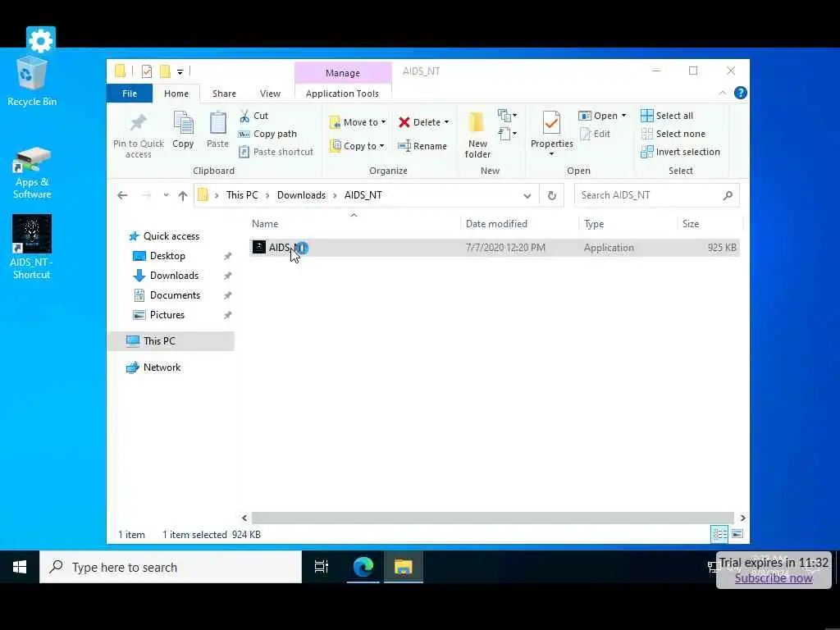Image resolution: width=840 pixels, height=630 pixels.
Task: Click Properties icon in quick access toolbar
Action: point(147,71)
